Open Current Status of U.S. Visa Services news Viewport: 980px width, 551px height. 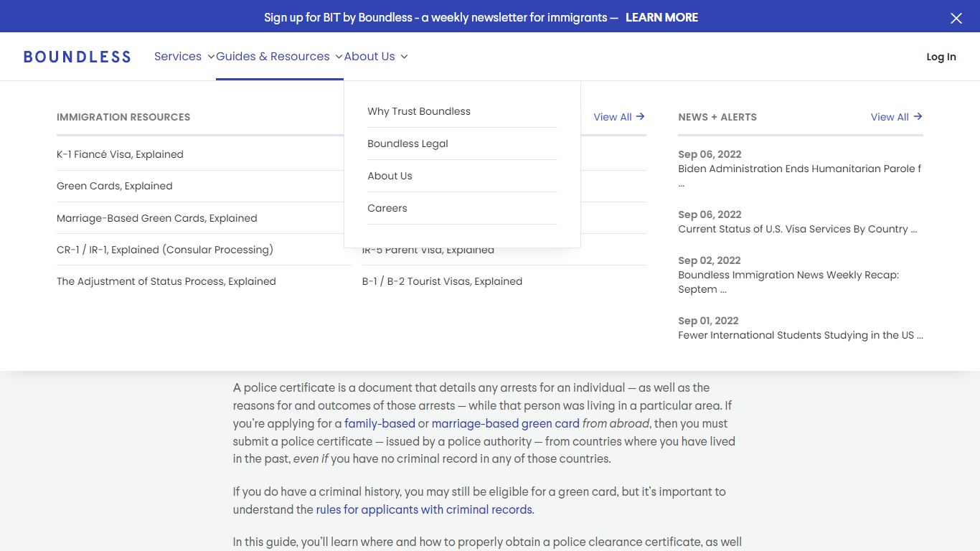click(798, 229)
